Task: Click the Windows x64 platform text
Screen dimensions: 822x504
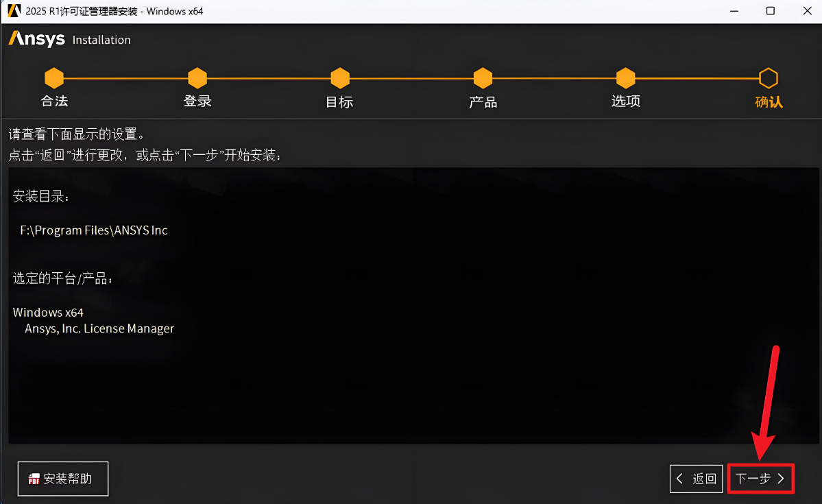Action: (x=48, y=313)
